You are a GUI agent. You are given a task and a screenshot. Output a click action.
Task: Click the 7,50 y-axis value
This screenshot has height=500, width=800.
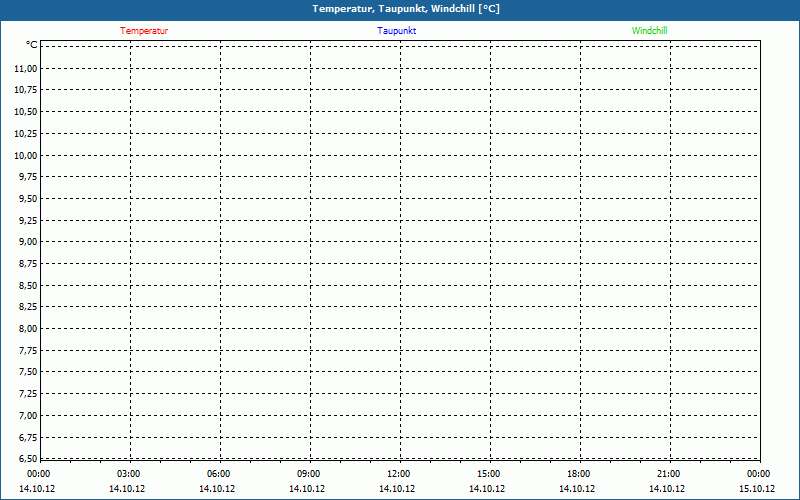point(28,372)
